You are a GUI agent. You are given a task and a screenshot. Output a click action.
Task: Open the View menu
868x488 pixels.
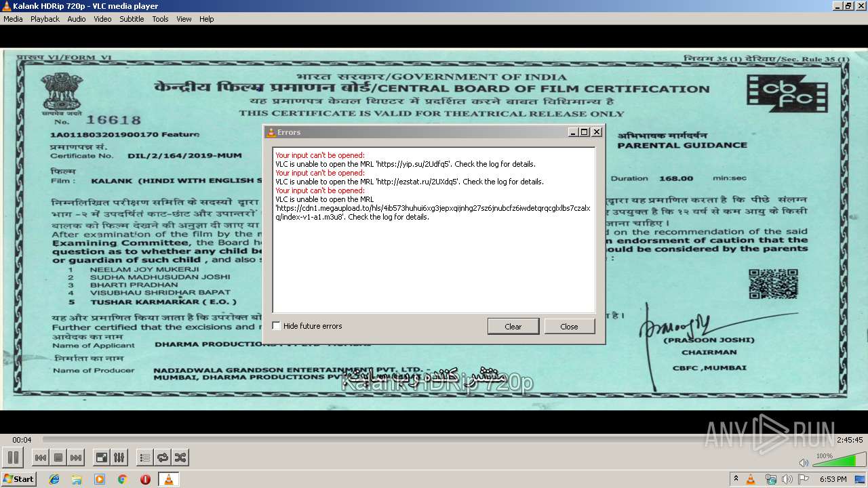click(x=184, y=19)
